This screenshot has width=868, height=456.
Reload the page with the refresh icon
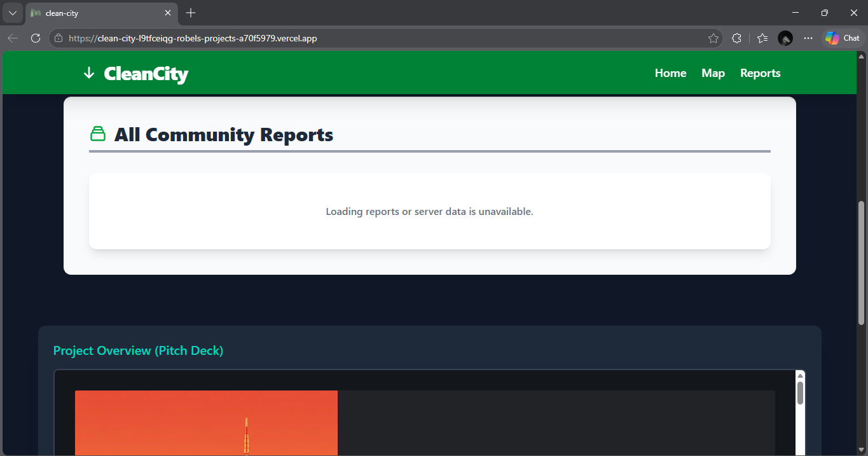tap(36, 38)
